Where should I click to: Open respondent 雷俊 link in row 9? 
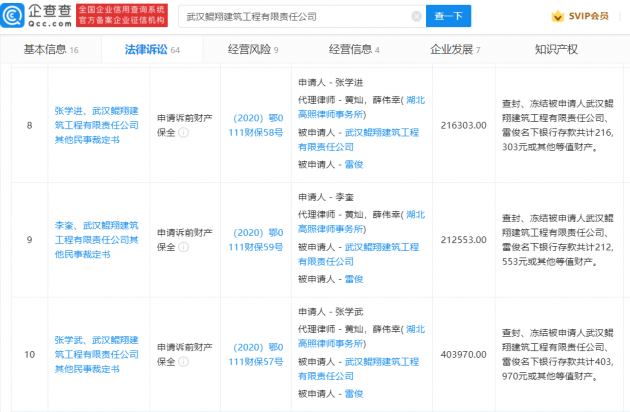[x=354, y=279]
